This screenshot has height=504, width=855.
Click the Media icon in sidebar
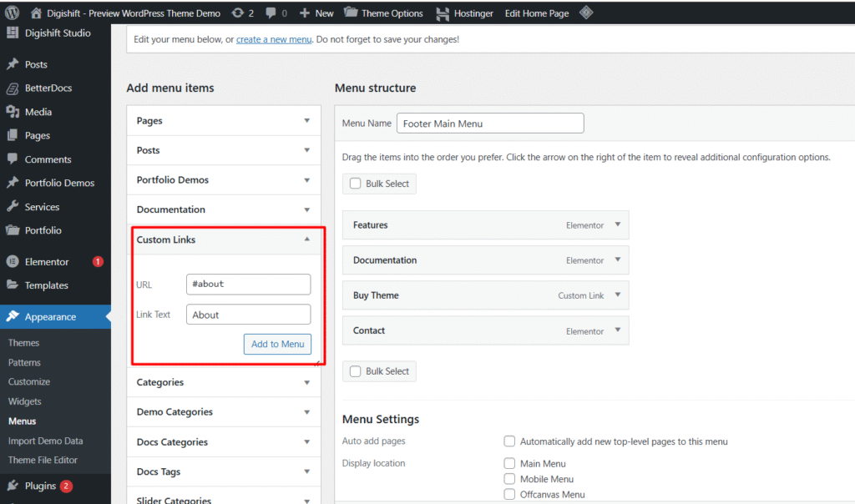(x=13, y=112)
